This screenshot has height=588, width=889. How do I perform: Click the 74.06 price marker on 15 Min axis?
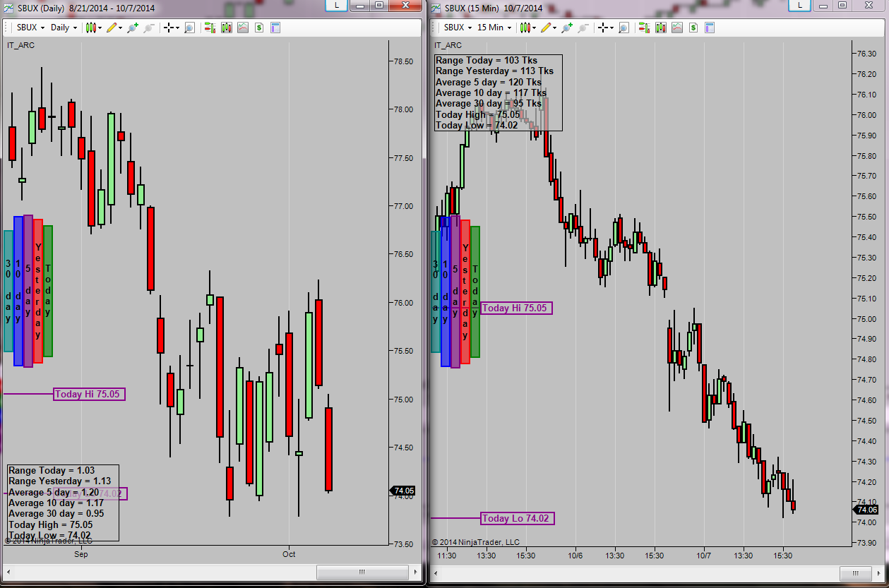[866, 509]
